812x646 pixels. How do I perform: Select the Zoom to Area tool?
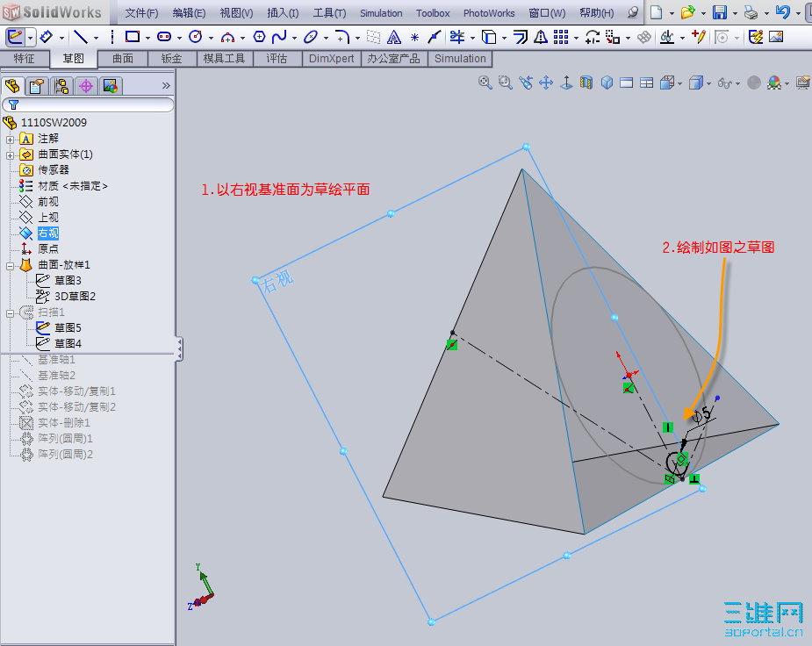click(x=506, y=83)
